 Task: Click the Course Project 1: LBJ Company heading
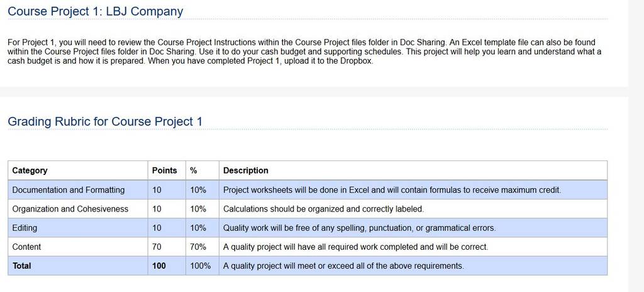click(x=96, y=11)
